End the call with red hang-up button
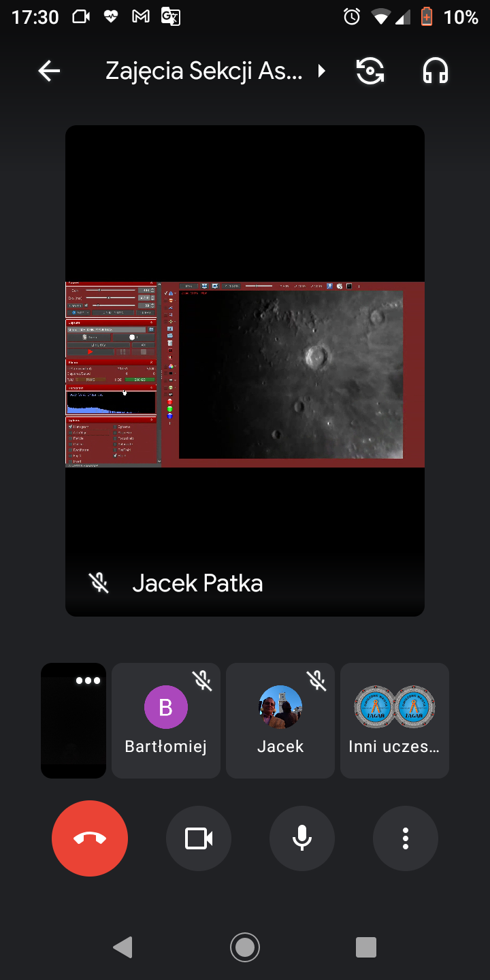This screenshot has width=490, height=980. (90, 838)
